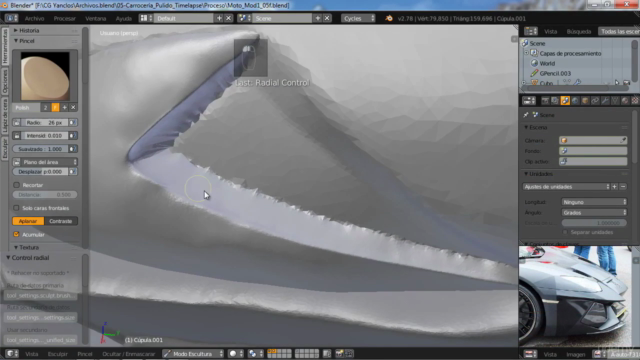Viewport: 640px width, 360px height.
Task: Add a new brush with plus button
Action: click(x=64, y=107)
